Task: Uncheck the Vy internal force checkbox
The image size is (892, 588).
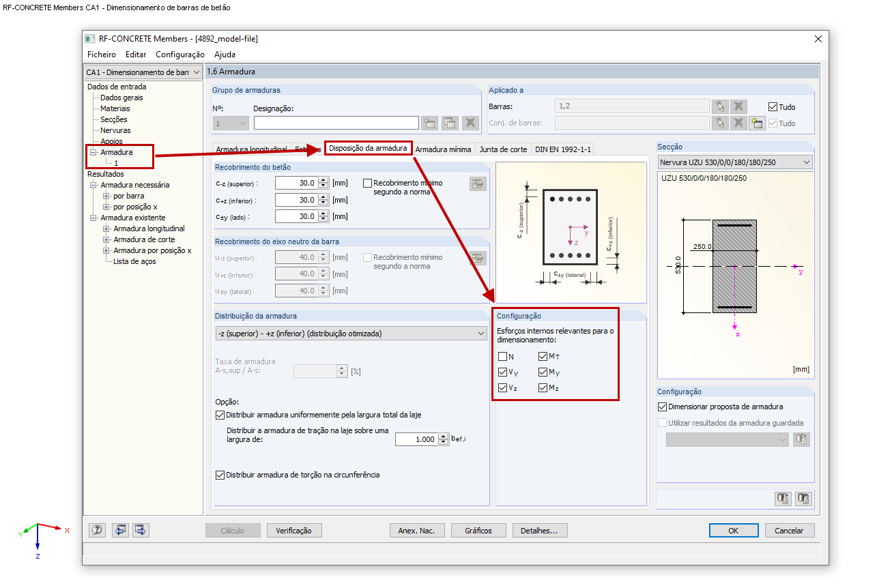Action: click(503, 372)
